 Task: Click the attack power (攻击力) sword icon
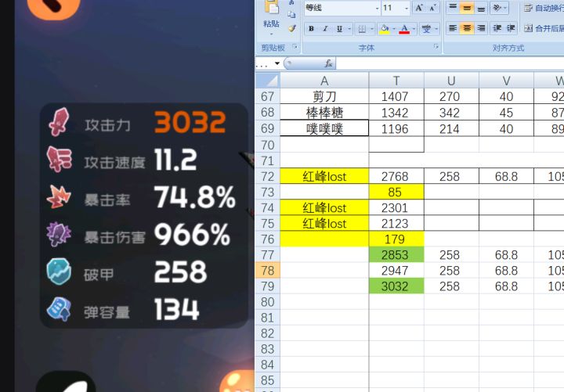[59, 122]
